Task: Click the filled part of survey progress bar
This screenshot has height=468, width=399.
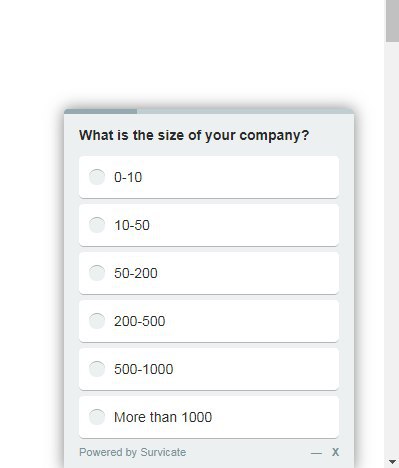Action: tap(100, 111)
